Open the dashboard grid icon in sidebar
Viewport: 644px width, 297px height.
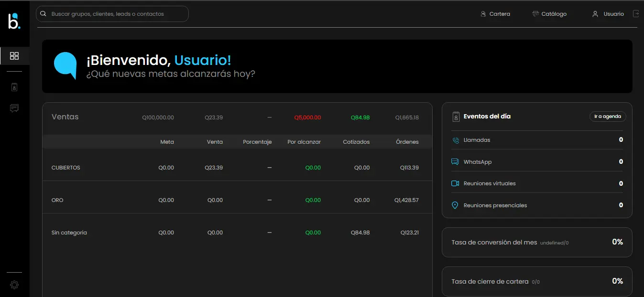[14, 56]
